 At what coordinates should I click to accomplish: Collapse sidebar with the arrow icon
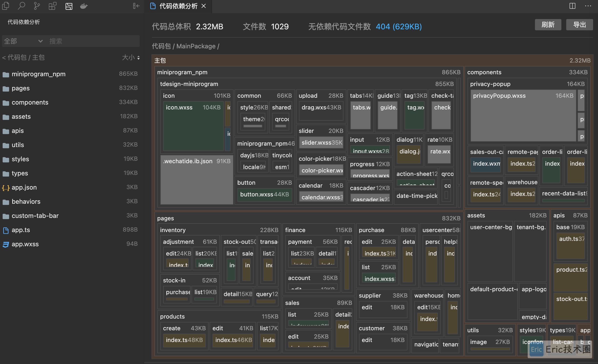pyautogui.click(x=136, y=6)
